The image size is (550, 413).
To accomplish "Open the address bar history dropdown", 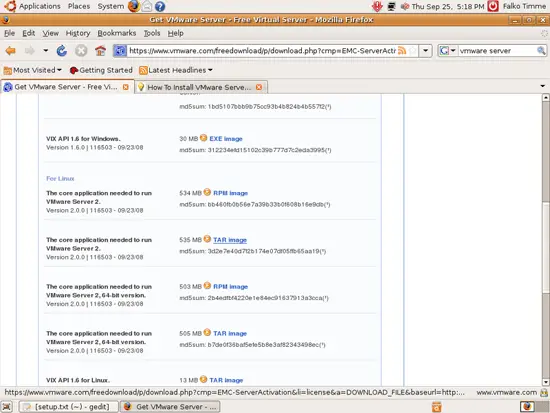I will pyautogui.click(x=425, y=51).
